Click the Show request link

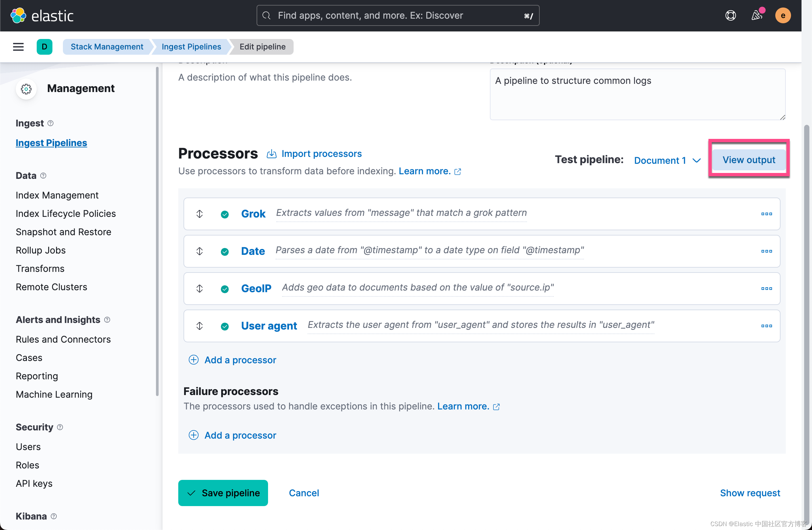coord(749,493)
